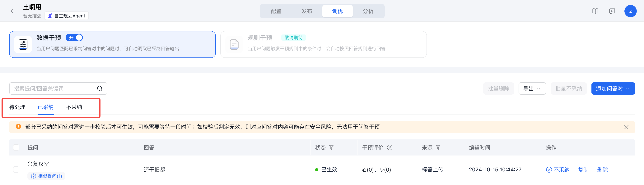This screenshot has height=185, width=644.
Task: Click the 敬请期待 badge
Action: coord(293,38)
